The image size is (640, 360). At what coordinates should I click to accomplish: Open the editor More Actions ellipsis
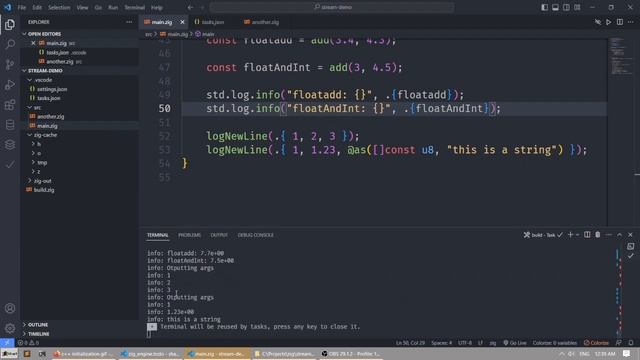631,22
